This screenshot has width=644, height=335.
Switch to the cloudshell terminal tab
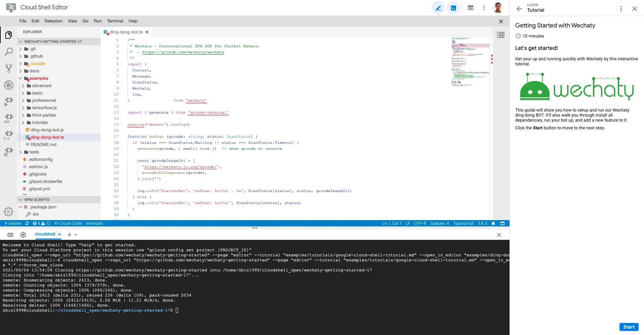(x=45, y=234)
